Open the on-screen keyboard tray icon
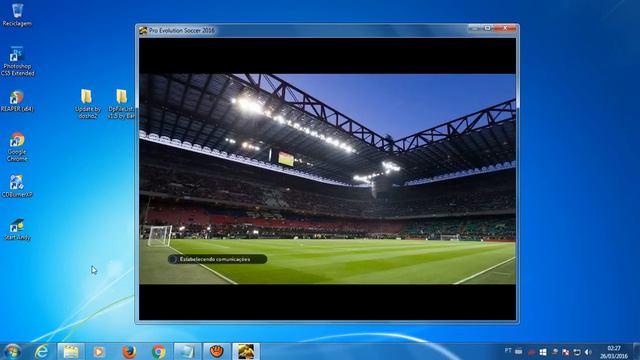 click(518, 351)
